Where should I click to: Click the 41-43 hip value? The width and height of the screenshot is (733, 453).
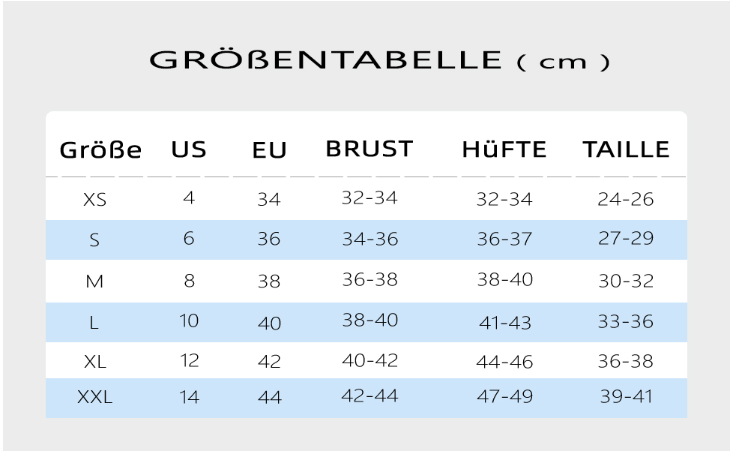point(505,323)
